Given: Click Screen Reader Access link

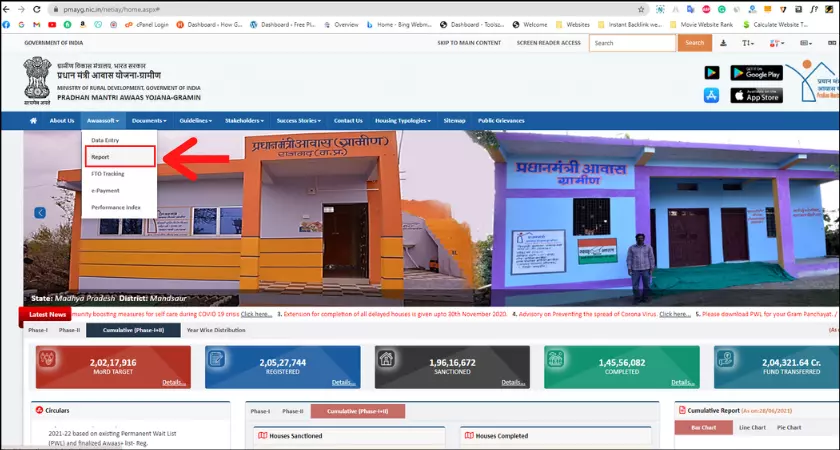Looking at the screenshot, I should pos(549,43).
